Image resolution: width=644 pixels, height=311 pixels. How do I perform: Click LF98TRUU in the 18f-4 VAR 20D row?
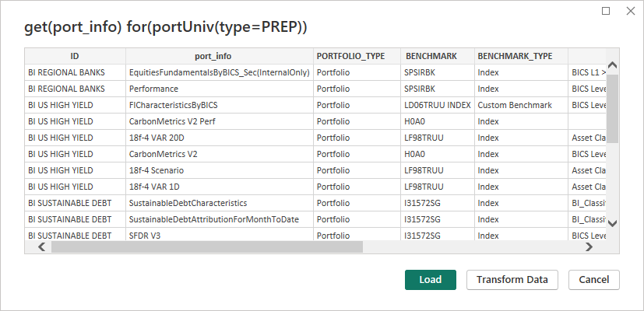(438, 138)
